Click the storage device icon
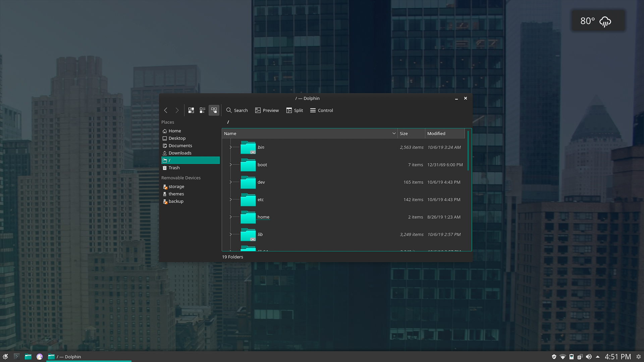The image size is (644, 362). coord(165,187)
